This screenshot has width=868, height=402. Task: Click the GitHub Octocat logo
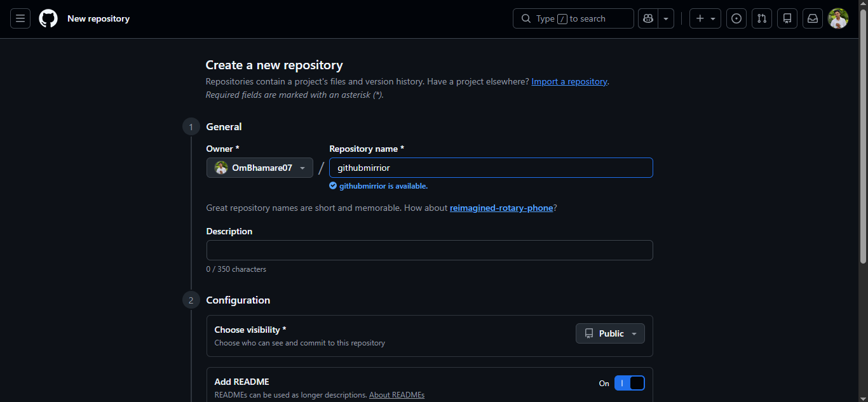[48, 18]
